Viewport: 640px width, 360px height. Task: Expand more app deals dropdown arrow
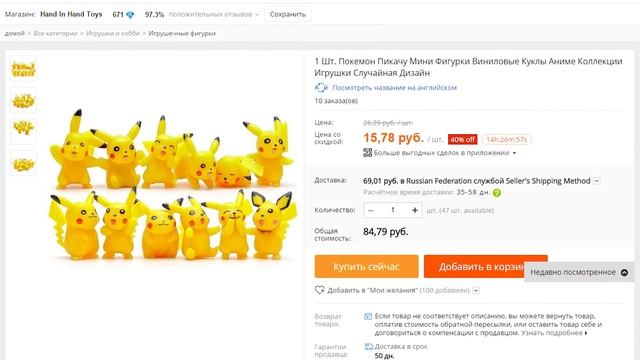click(x=514, y=153)
